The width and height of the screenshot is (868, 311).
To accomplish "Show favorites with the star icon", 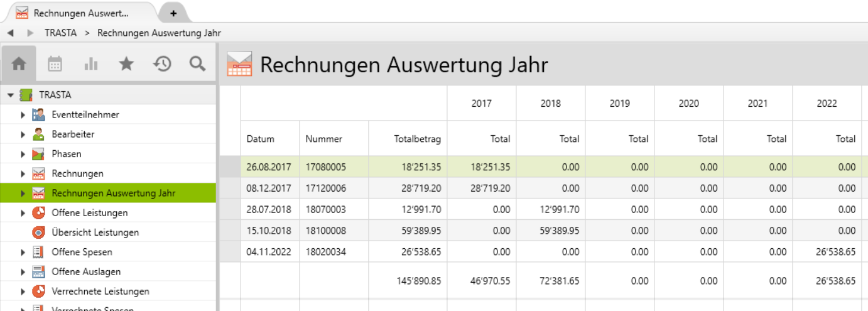I will [126, 63].
